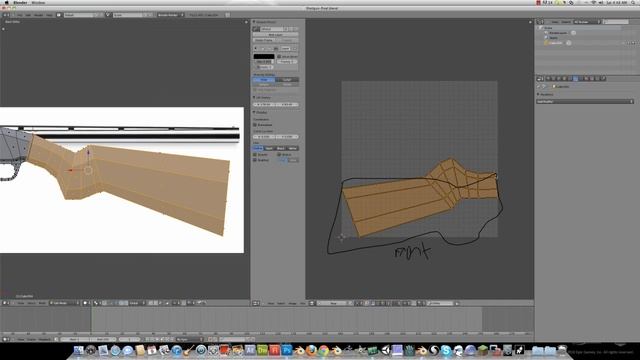Open the mode dropdown in 3D view header
The height and width of the screenshot is (360, 640).
tap(63, 303)
